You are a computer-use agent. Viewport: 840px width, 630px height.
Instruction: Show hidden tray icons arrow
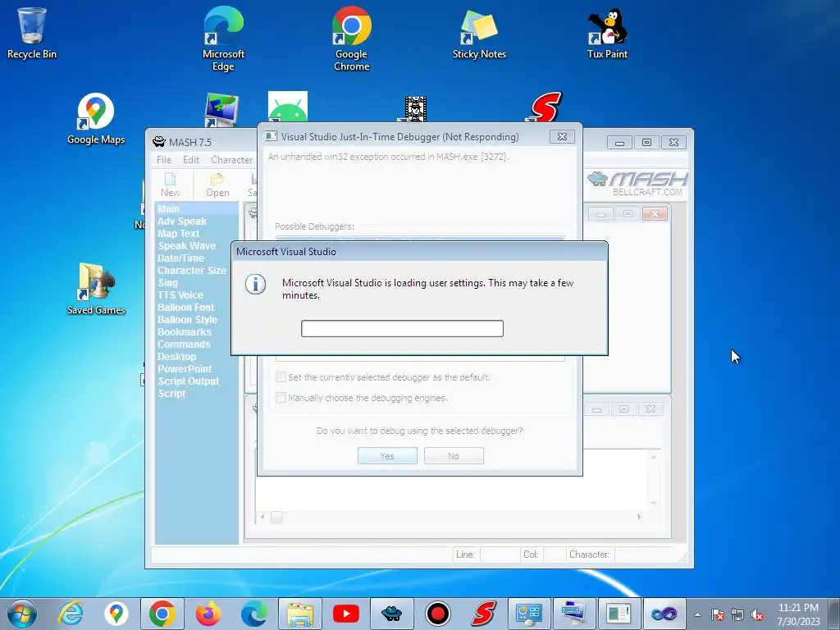tap(697, 615)
